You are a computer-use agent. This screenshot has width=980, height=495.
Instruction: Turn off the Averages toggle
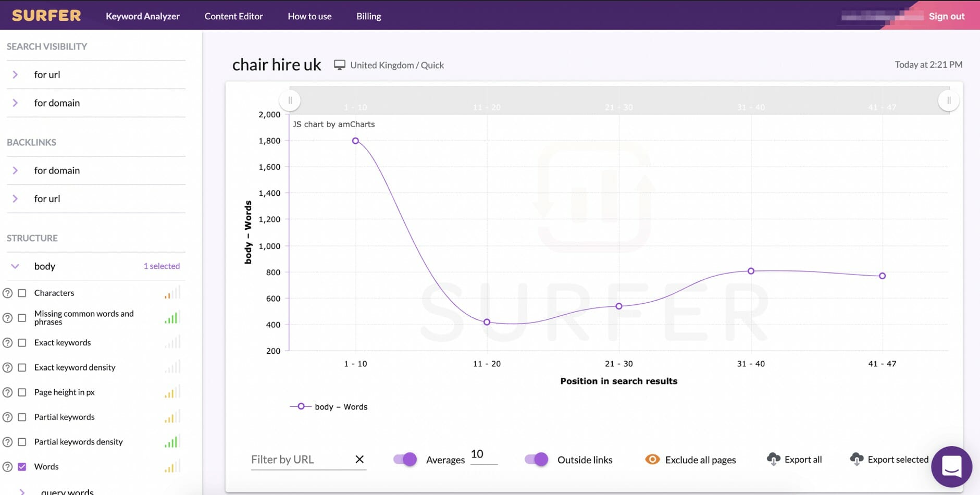coord(405,459)
